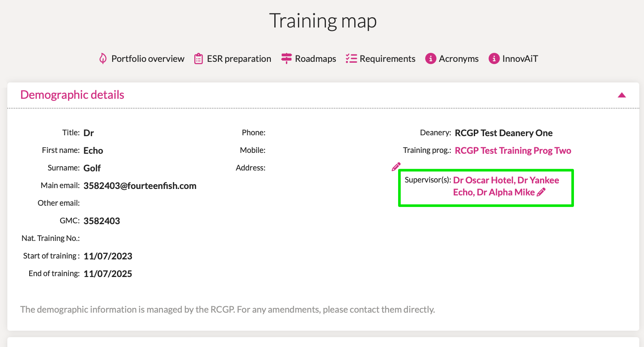Click the Demographic details heading
Image resolution: width=644 pixels, height=347 pixels.
click(x=72, y=95)
